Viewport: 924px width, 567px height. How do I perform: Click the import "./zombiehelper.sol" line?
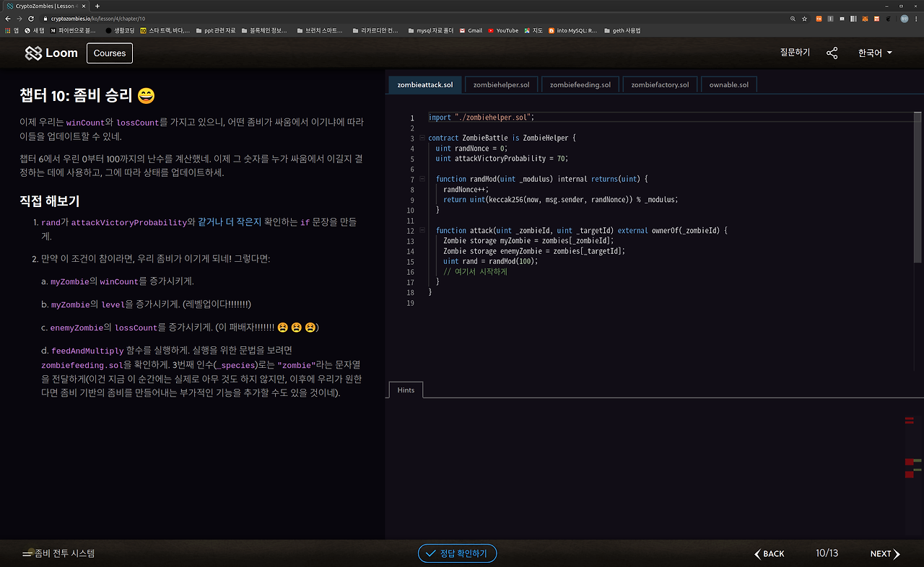(x=481, y=118)
